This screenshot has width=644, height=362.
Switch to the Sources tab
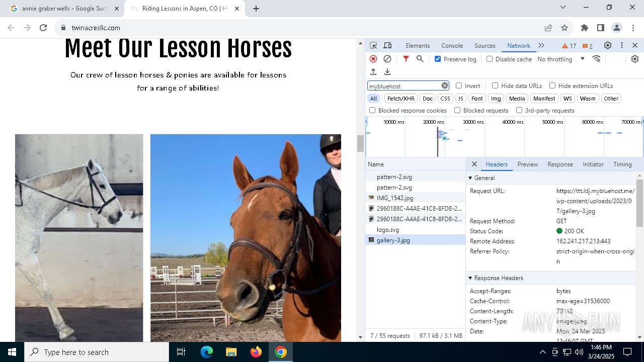(x=485, y=46)
